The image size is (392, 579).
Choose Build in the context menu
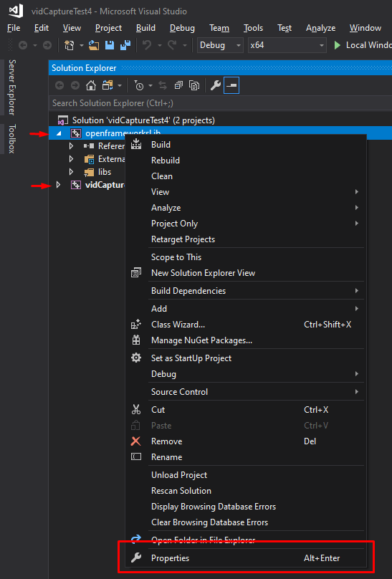tap(246, 145)
